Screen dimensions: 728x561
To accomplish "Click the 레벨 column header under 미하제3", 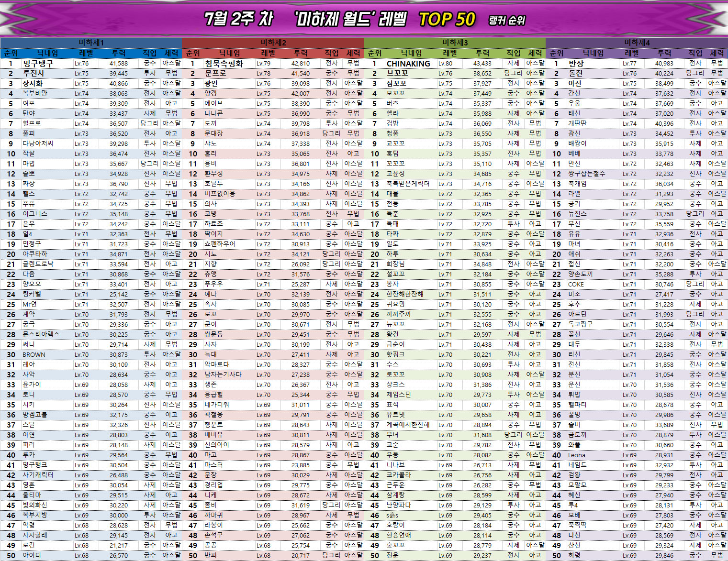I will [x=450, y=53].
